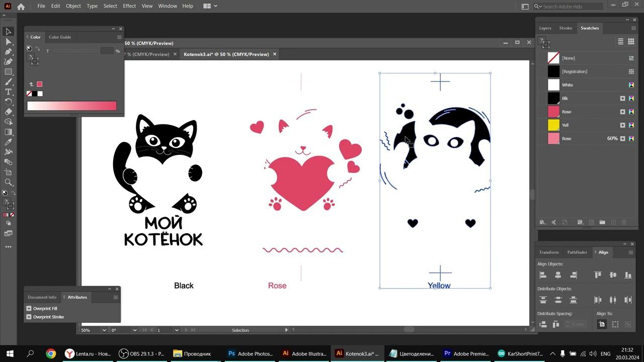Select the Selection tool arrow

9,32
